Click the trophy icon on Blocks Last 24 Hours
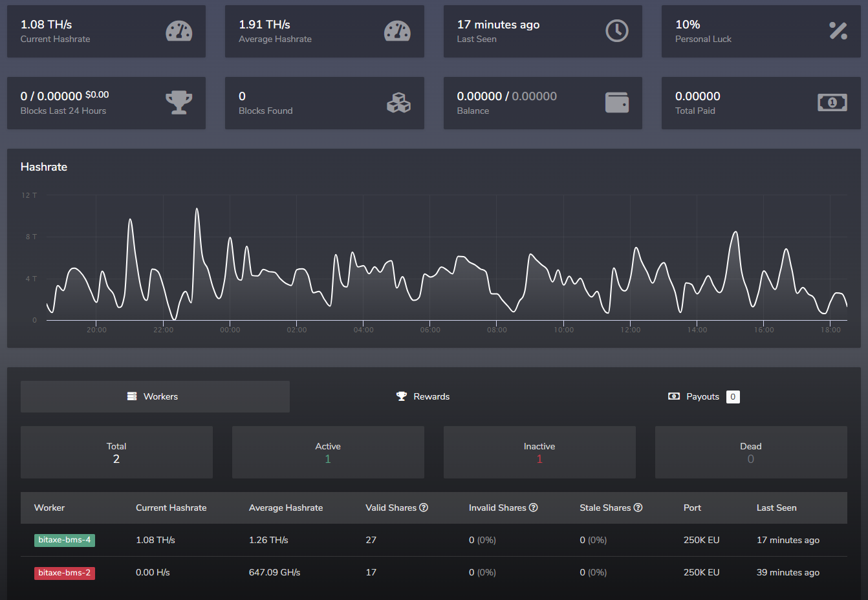 pyautogui.click(x=179, y=102)
